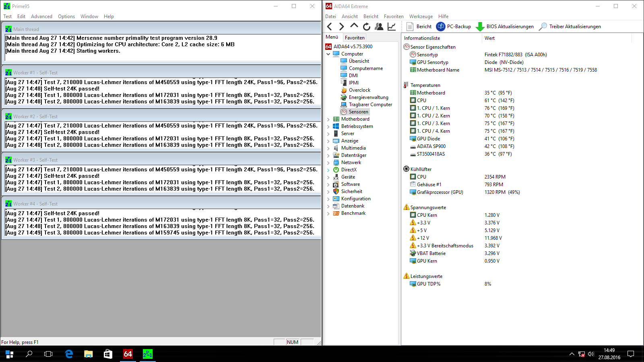The width and height of the screenshot is (644, 362).
Task: Select the Worker #4 - Self-Test title bar
Action: [161, 204]
